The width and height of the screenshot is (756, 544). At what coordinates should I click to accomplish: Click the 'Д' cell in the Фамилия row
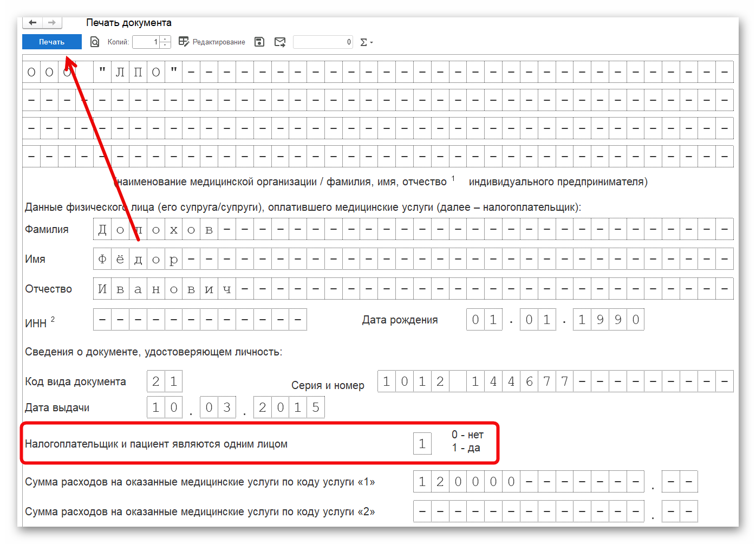pyautogui.click(x=102, y=229)
